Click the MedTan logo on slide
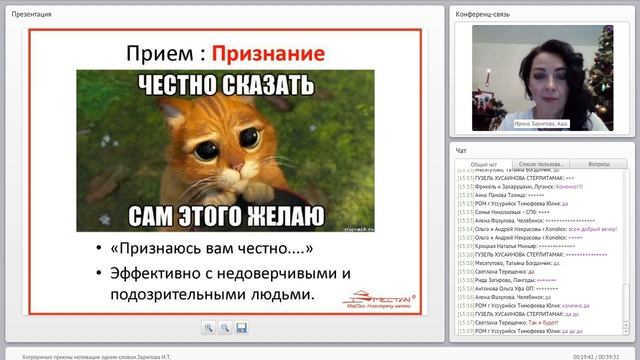640x360 pixels. click(379, 299)
